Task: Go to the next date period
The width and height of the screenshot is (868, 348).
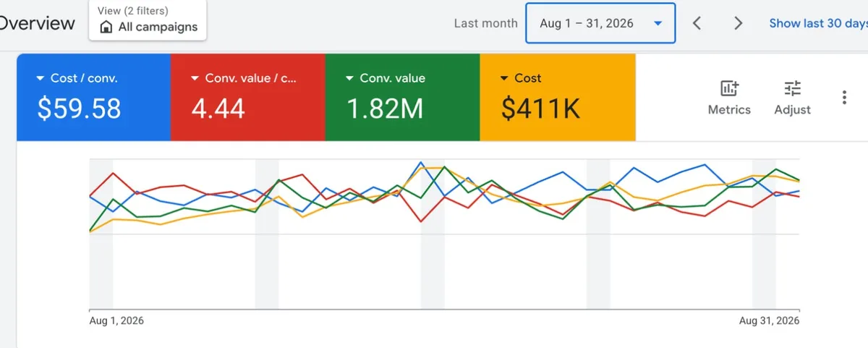Action: (x=738, y=23)
